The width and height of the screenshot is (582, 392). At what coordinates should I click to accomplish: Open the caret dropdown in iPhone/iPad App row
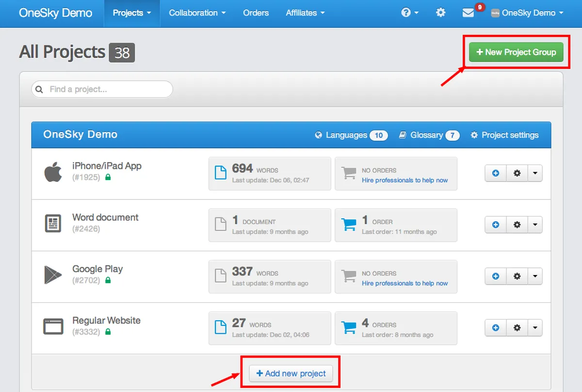[535, 173]
